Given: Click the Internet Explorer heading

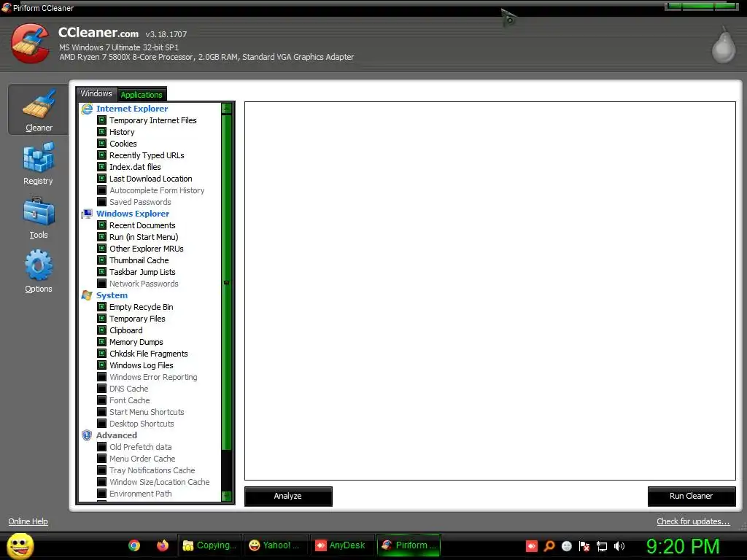Looking at the screenshot, I should [132, 109].
